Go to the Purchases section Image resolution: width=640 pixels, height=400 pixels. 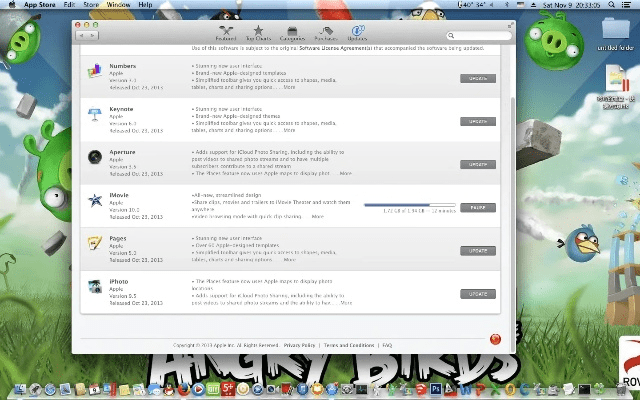(x=324, y=34)
